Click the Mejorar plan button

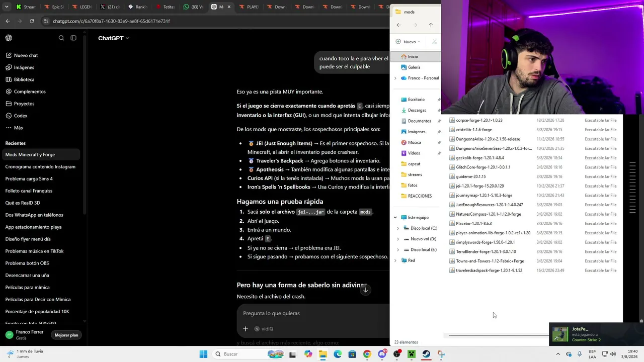tap(66, 335)
